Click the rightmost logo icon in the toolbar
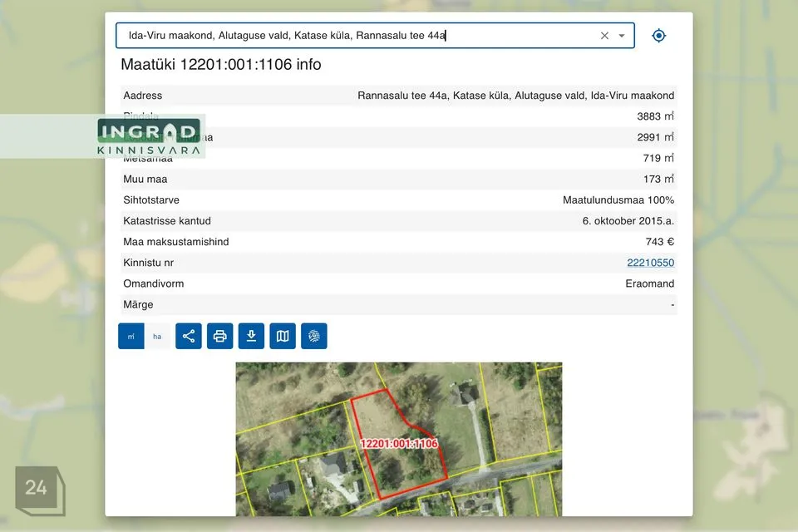Viewport: 798px width, 532px height. tap(314, 336)
